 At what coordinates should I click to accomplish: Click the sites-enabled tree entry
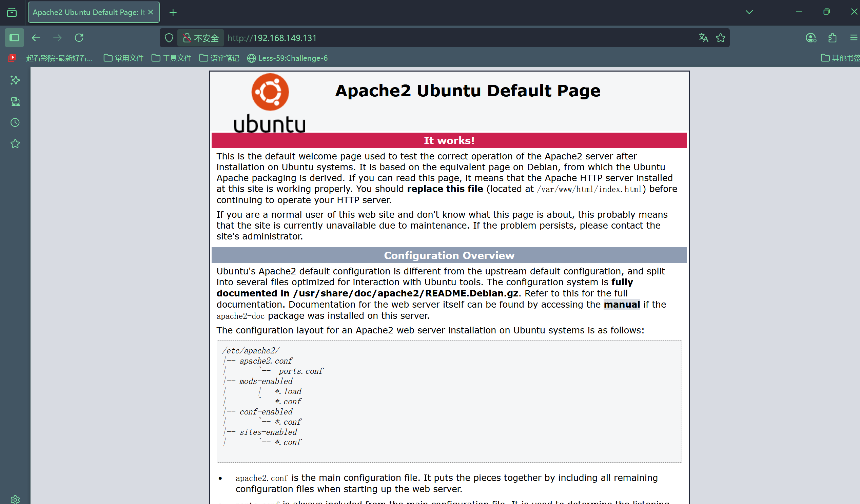[268, 432]
